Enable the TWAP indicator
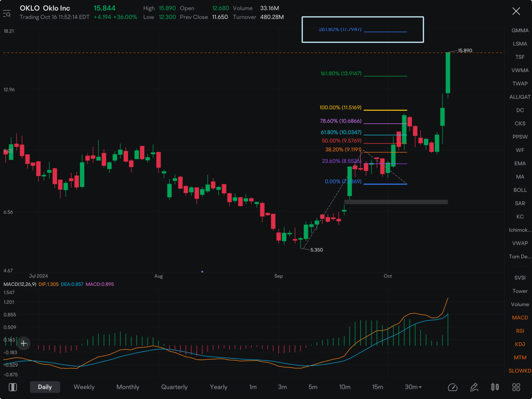The width and height of the screenshot is (532, 399). (x=520, y=83)
